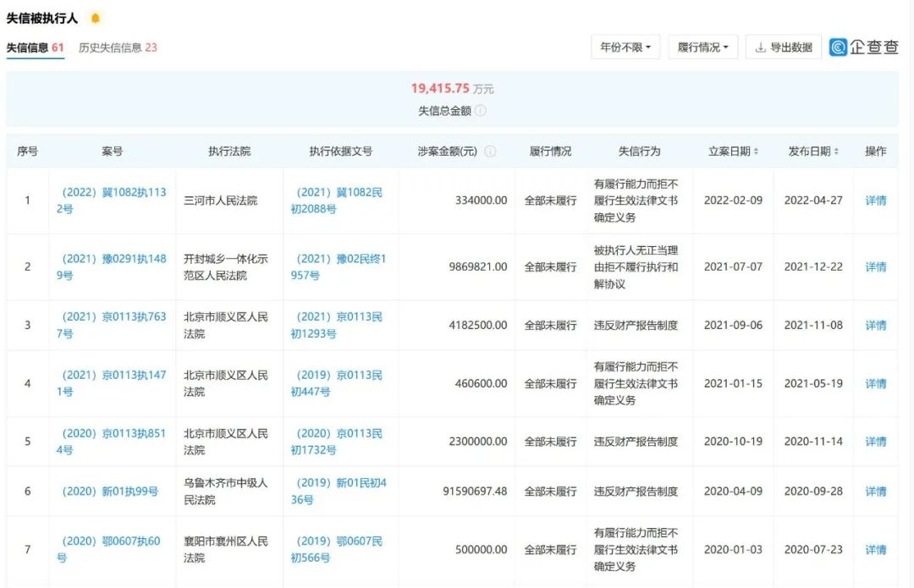
Task: Click the amount 91590697.48
Action: point(475,492)
